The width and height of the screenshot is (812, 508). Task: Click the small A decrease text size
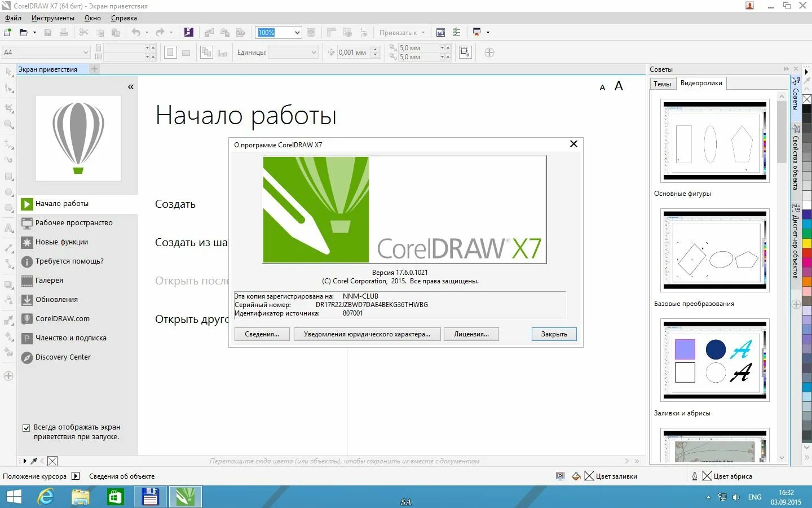602,87
